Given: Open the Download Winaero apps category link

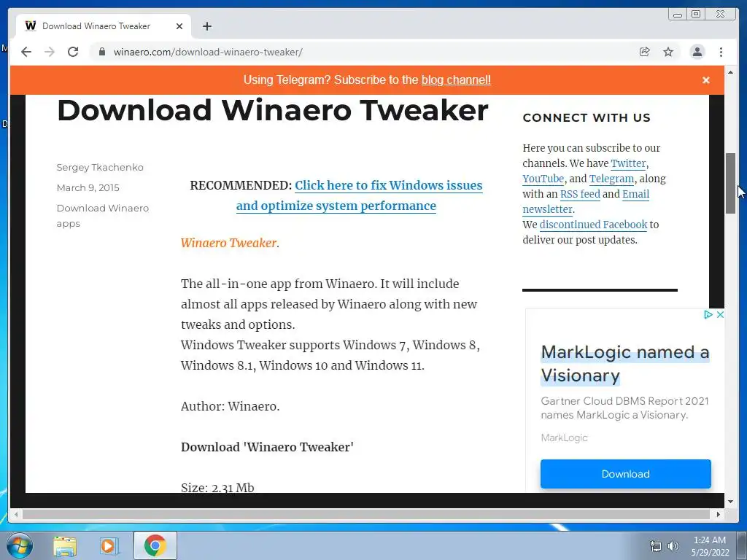Looking at the screenshot, I should tap(102, 216).
